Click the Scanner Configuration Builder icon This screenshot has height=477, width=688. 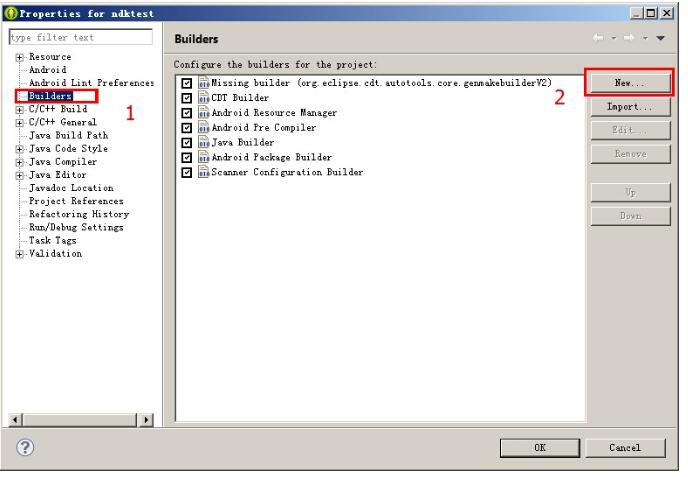click(x=204, y=172)
